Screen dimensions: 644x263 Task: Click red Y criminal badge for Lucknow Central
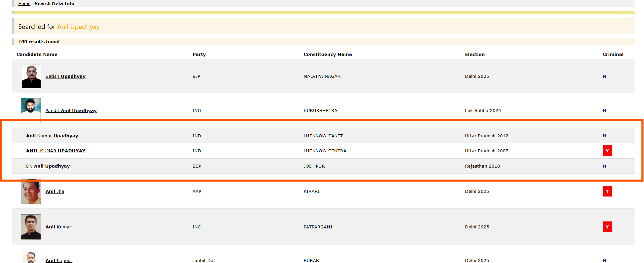[x=607, y=151]
